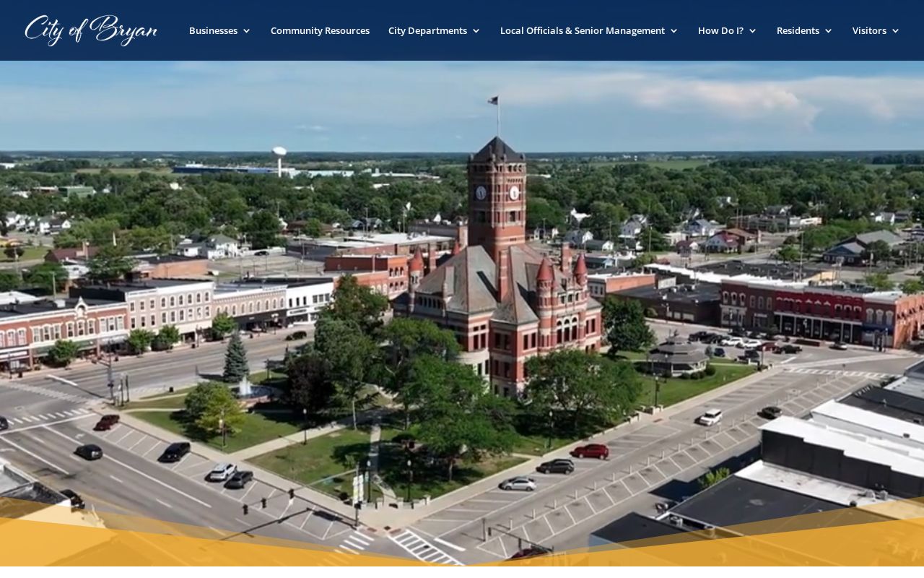Open the Community Resources page

[x=320, y=30]
